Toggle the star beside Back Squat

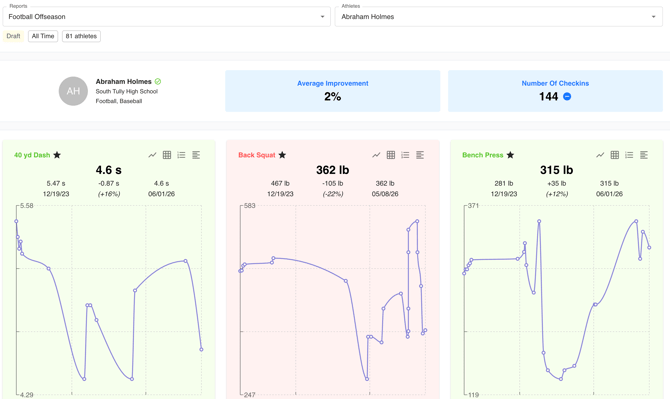pyautogui.click(x=282, y=155)
